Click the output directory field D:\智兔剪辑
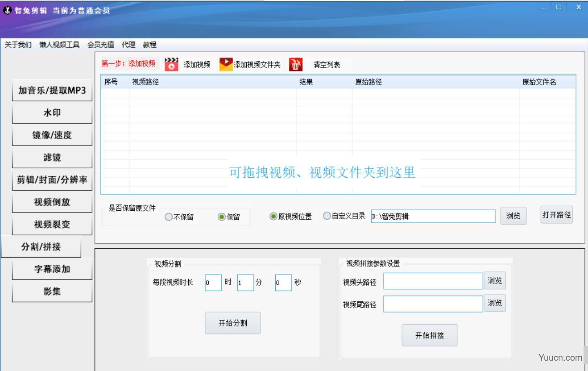 433,216
